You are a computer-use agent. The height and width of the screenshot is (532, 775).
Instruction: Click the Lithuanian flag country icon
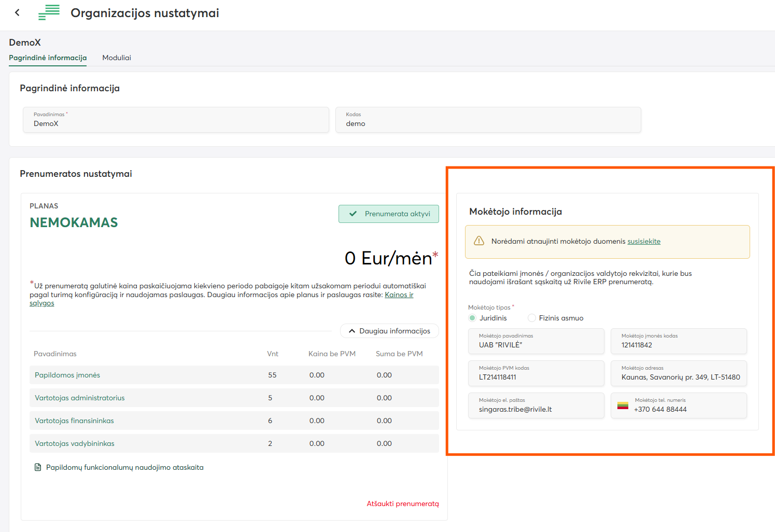[x=623, y=405]
